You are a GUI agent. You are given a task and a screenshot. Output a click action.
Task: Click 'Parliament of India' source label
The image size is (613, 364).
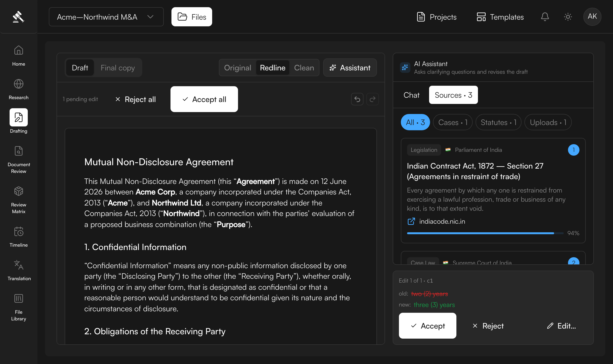point(478,150)
